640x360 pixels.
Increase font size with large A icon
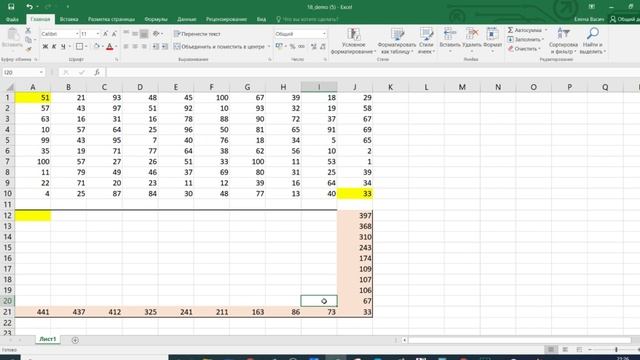(105, 34)
